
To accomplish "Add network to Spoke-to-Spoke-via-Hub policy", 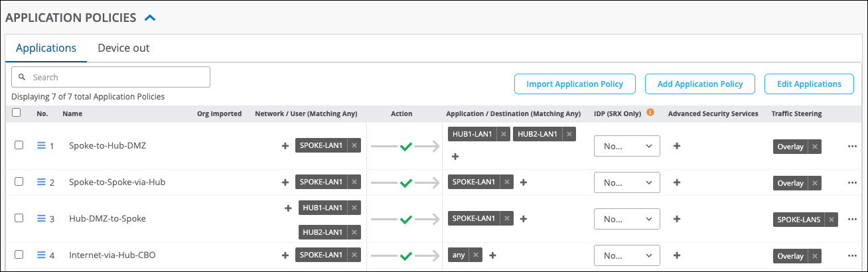I will (285, 182).
